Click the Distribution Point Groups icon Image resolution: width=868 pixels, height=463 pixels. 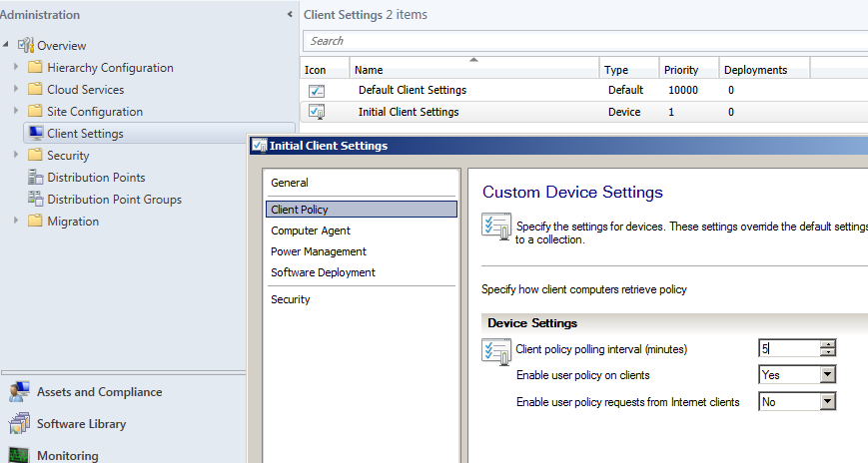coord(35,199)
